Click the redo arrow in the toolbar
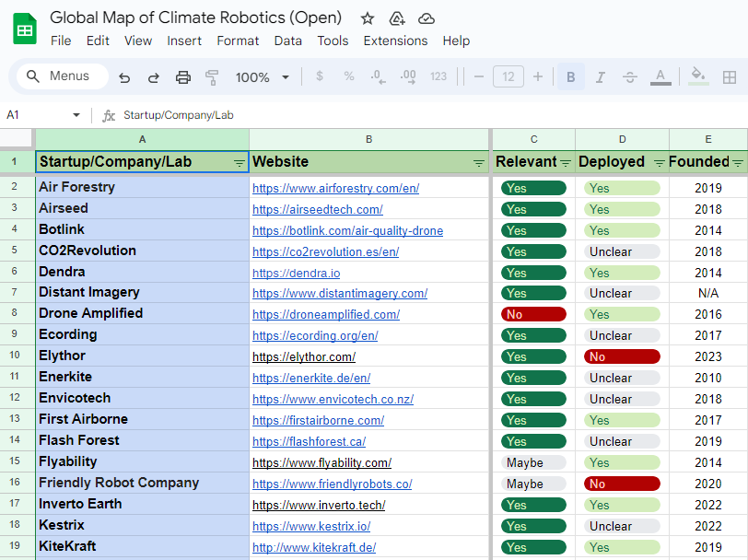Screen dimensions: 748x560 [x=153, y=76]
